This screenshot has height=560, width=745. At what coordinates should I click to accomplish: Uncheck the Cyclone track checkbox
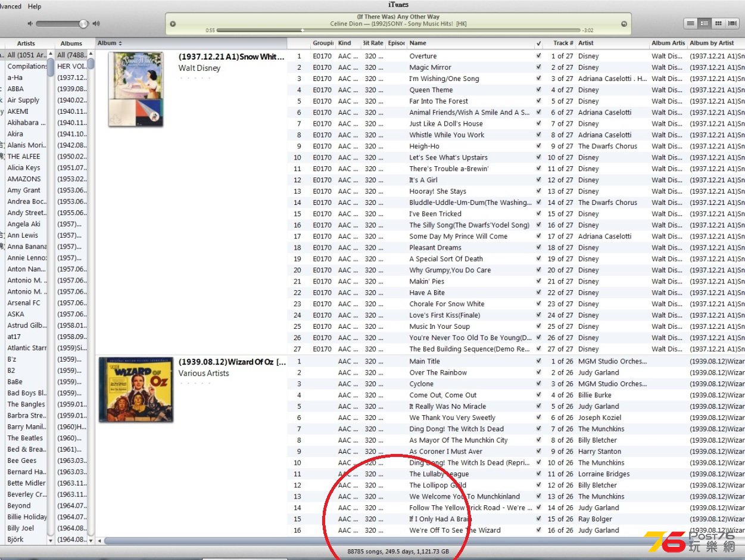coord(539,384)
